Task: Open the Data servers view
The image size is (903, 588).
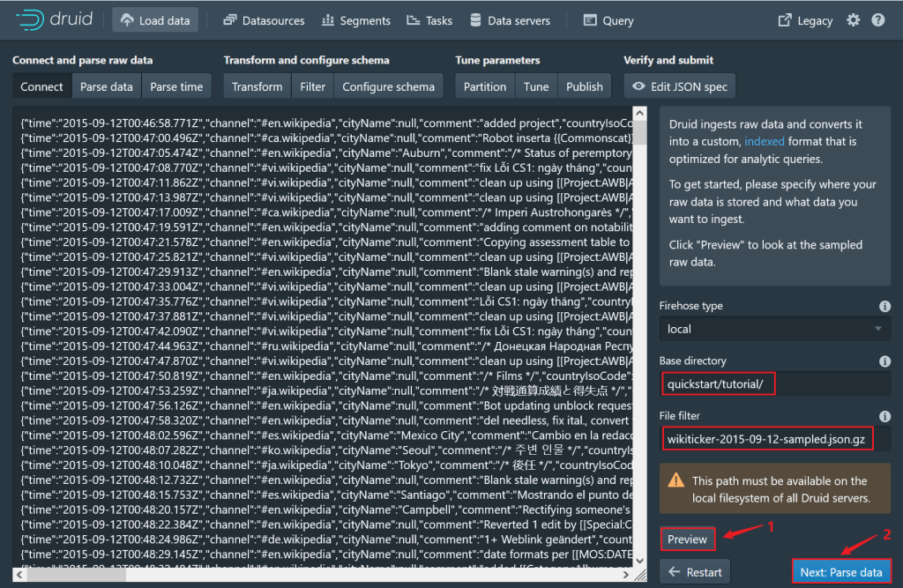Action: click(x=510, y=21)
